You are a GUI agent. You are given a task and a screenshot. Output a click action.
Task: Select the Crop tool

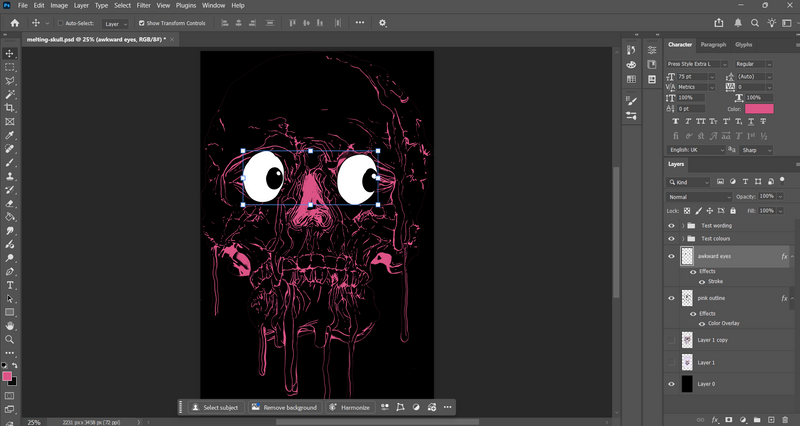click(x=10, y=108)
